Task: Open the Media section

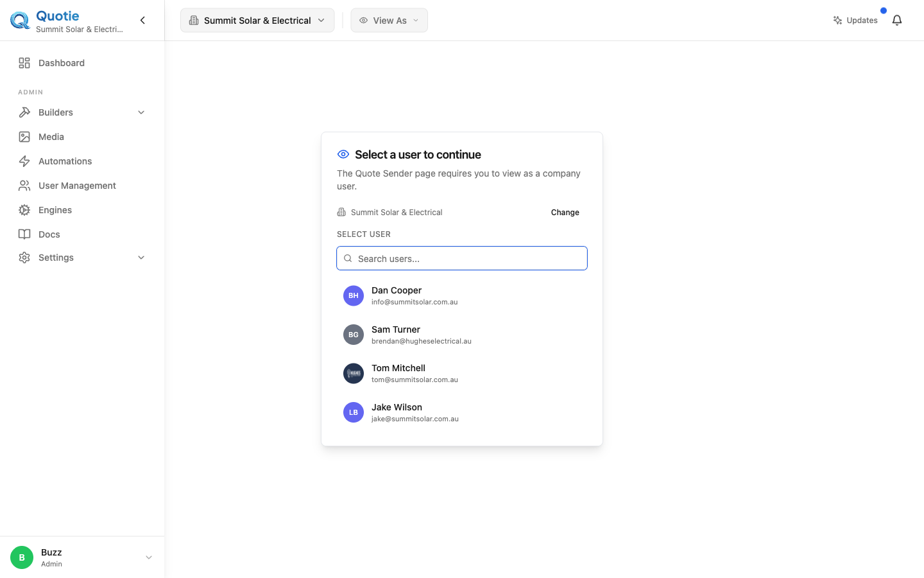Action: tap(82, 137)
